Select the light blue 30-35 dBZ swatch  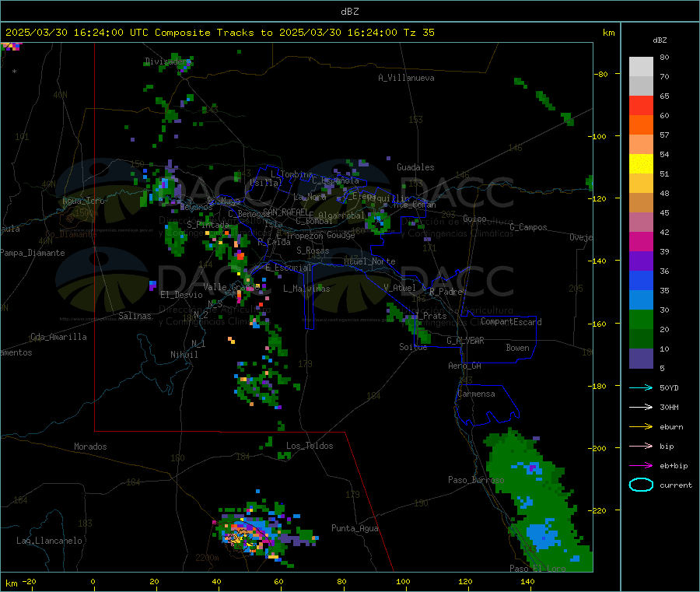[641, 300]
